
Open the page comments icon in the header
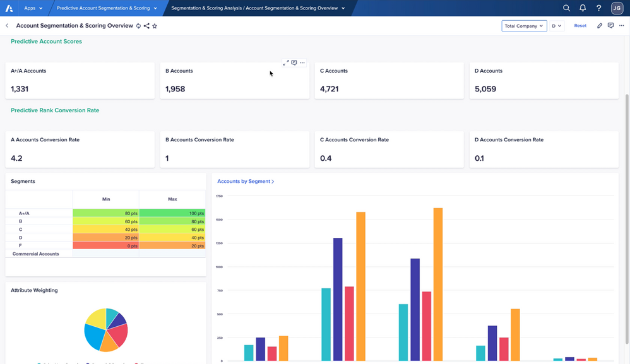(x=610, y=26)
